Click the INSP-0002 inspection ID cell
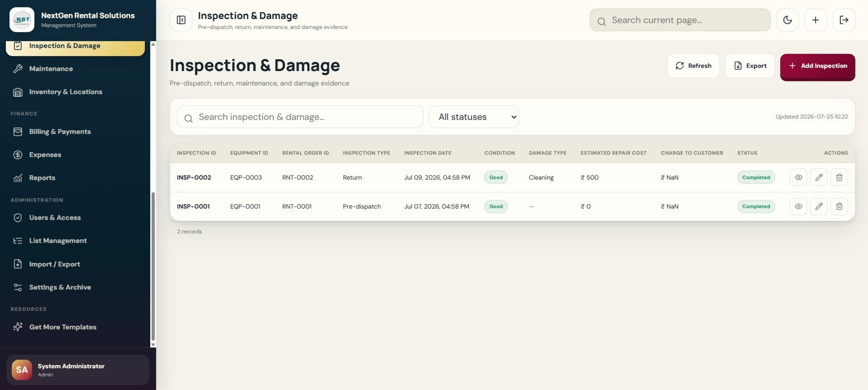Image resolution: width=868 pixels, height=390 pixels. click(194, 177)
